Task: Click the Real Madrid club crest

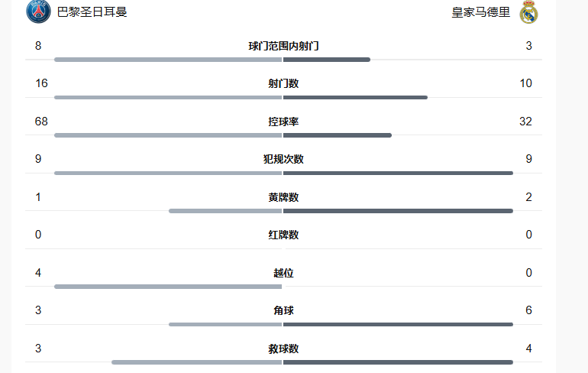Action: click(528, 12)
